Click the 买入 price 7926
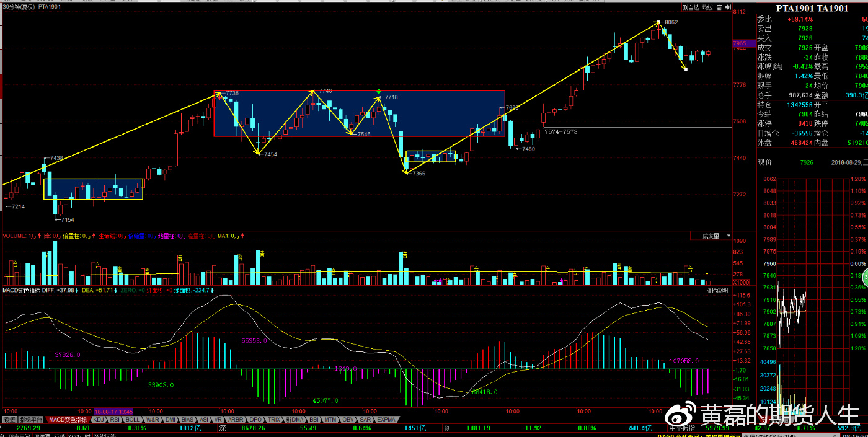Screen dimensions: 868x437 point(805,38)
